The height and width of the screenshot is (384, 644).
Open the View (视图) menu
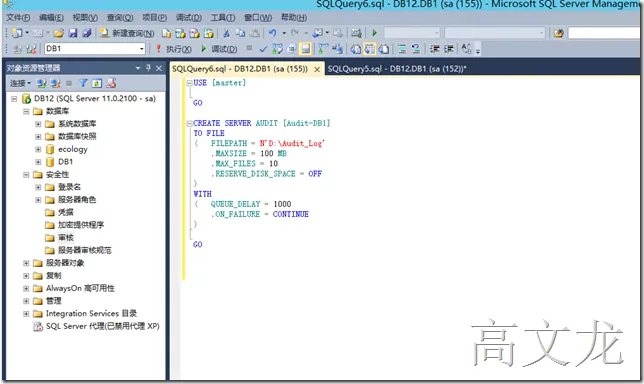coord(85,18)
